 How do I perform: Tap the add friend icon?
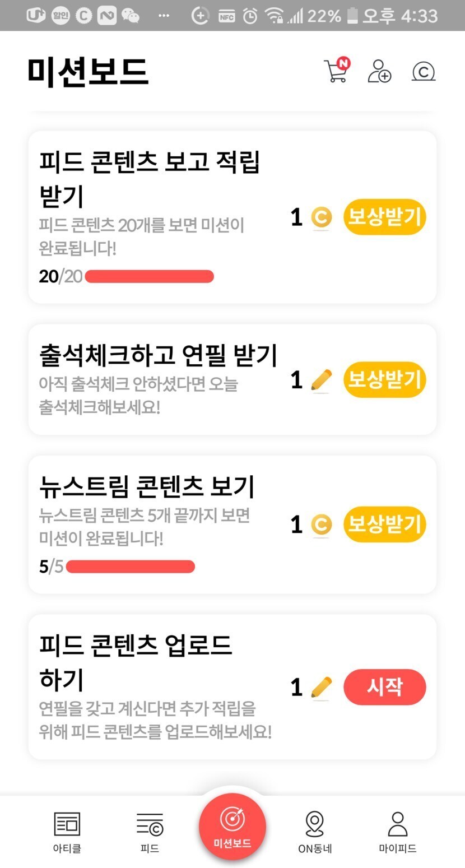point(379,72)
